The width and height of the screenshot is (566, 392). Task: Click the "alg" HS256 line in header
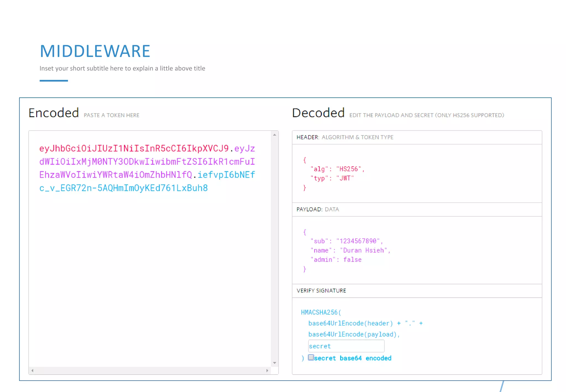(x=337, y=169)
